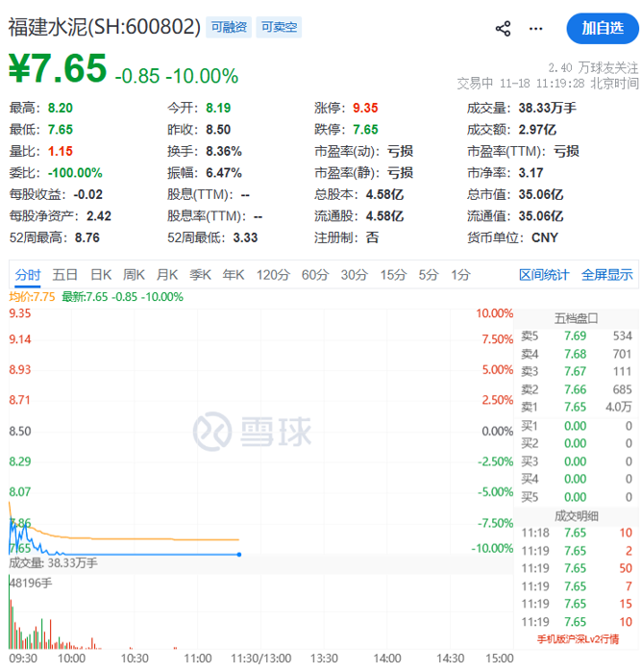Show the 季K chart
Viewport: 641px width, 672px height.
click(x=200, y=275)
